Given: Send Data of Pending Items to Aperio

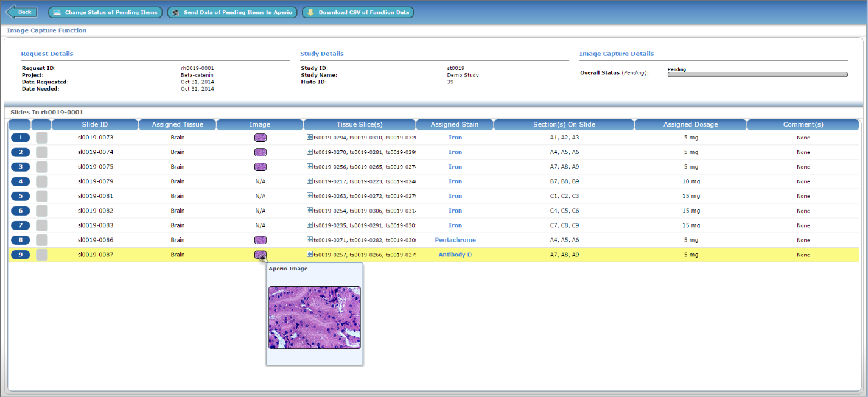Looking at the screenshot, I should pos(233,12).
